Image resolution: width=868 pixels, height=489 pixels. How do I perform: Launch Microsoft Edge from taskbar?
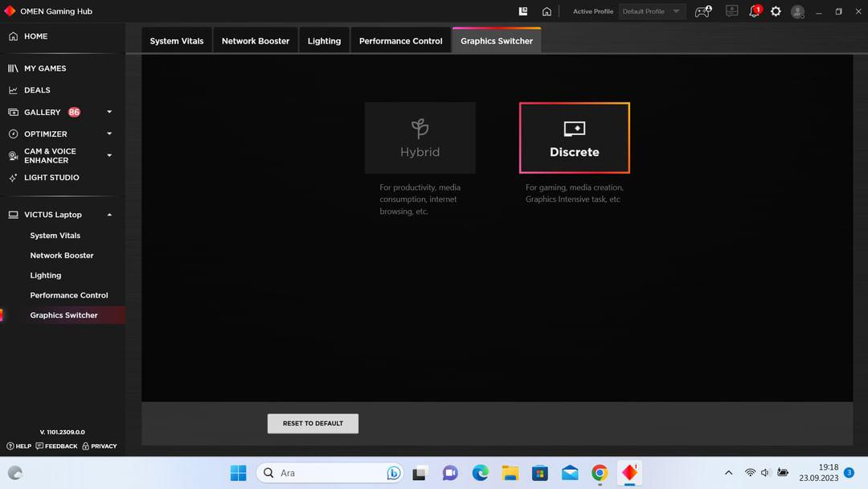(480, 473)
